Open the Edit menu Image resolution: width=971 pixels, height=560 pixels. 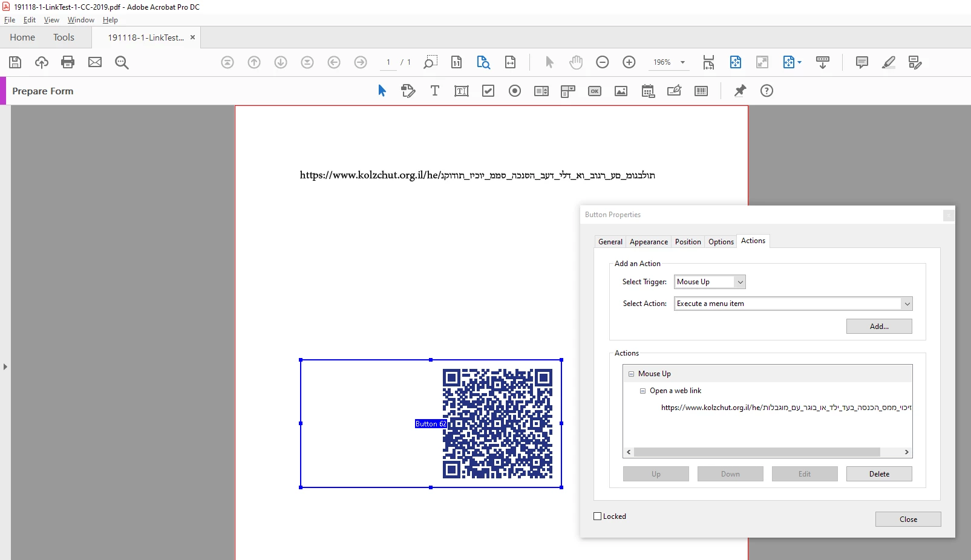coord(30,20)
